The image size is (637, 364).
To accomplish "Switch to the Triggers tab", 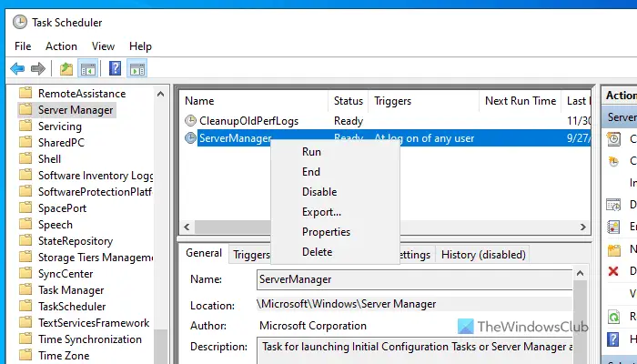I will pos(250,255).
